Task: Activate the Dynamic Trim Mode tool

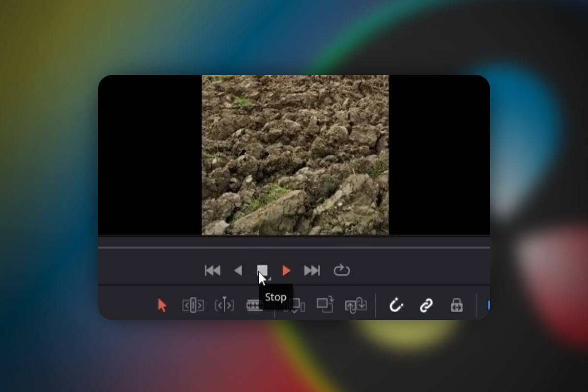Action: coord(224,305)
